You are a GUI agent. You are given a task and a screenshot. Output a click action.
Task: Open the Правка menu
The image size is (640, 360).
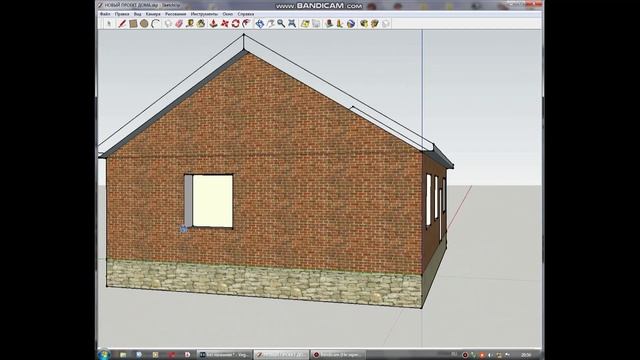pos(122,14)
